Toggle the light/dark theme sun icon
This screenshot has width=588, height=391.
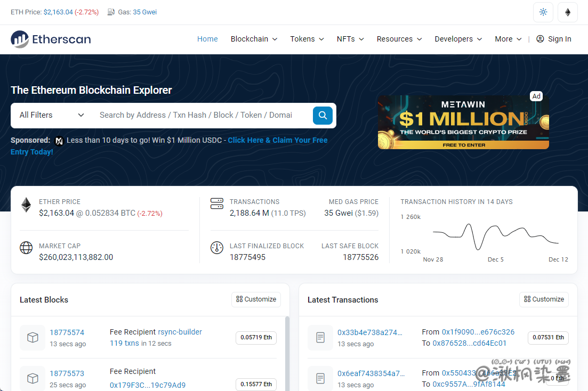pyautogui.click(x=543, y=12)
